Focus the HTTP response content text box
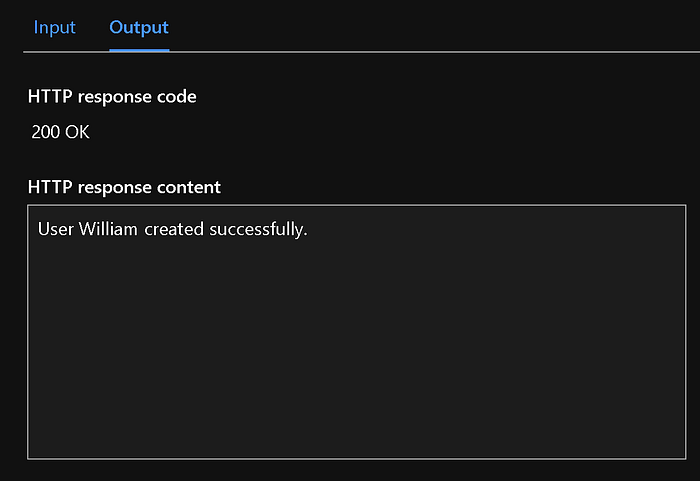This screenshot has width=700, height=481. coord(357,332)
